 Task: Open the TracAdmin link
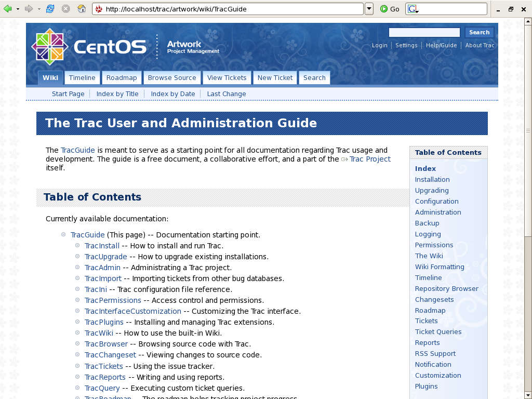pyautogui.click(x=102, y=268)
